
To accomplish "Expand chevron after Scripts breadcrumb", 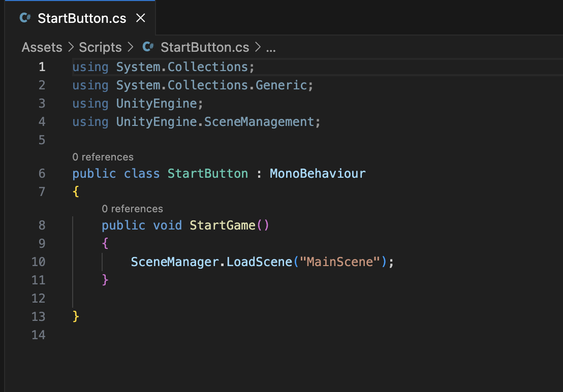I will pos(131,47).
